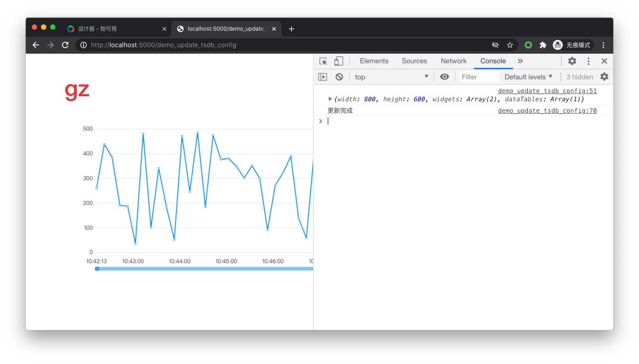Click the green circle extension icon

coord(528,45)
